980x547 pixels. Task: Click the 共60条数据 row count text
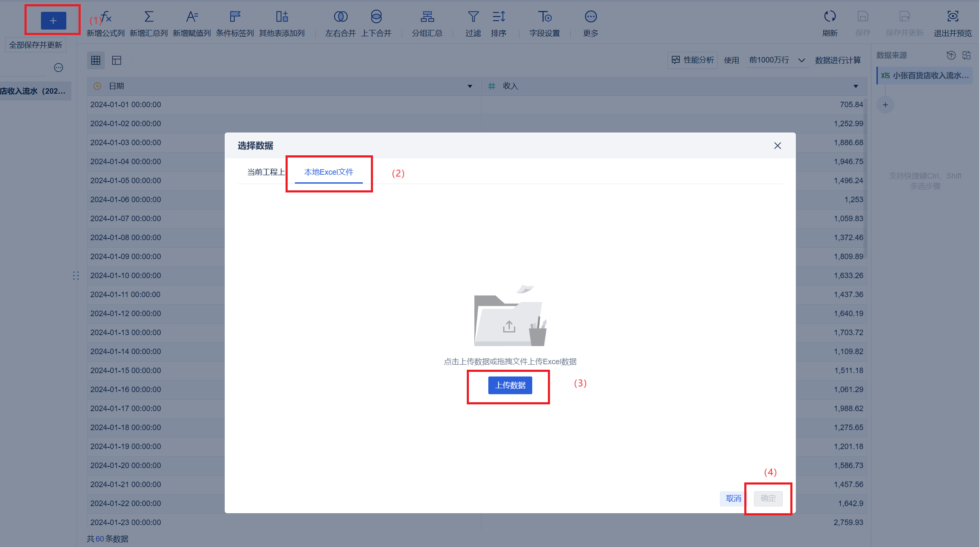pyautogui.click(x=107, y=539)
